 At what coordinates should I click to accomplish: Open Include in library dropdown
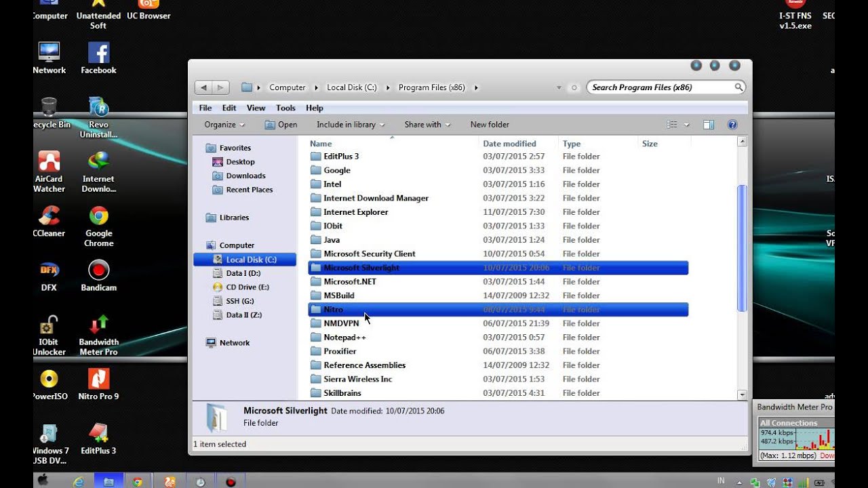[351, 125]
